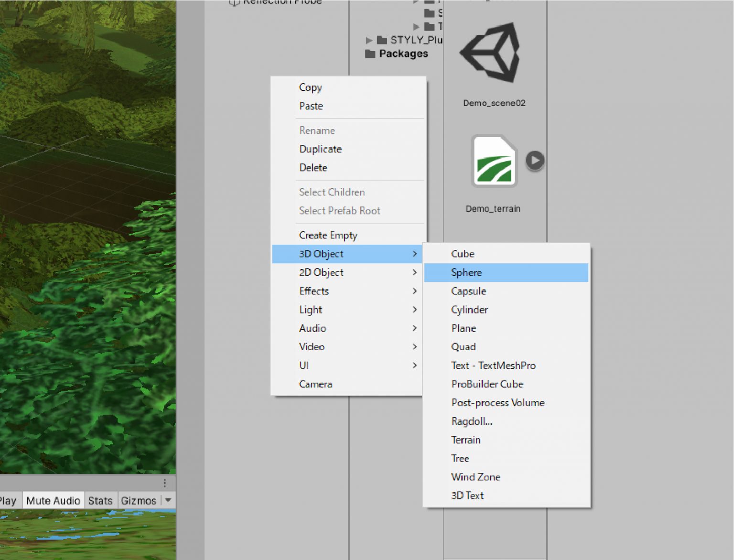
Task: Open the Gizmos dropdown arrow
Action: (168, 500)
